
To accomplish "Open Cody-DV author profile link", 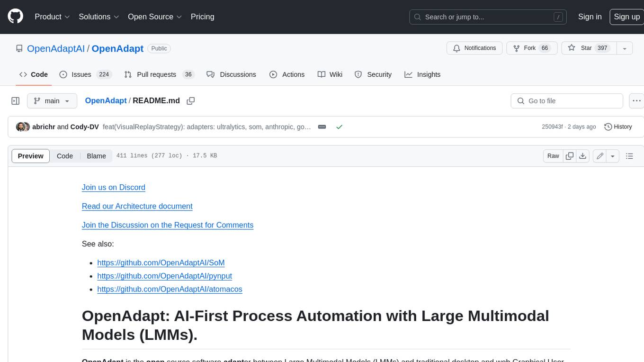I will [84, 127].
